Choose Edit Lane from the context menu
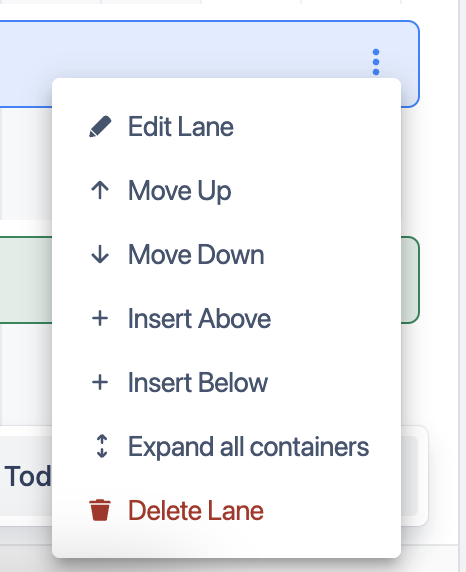The height and width of the screenshot is (572, 466). 226,127
